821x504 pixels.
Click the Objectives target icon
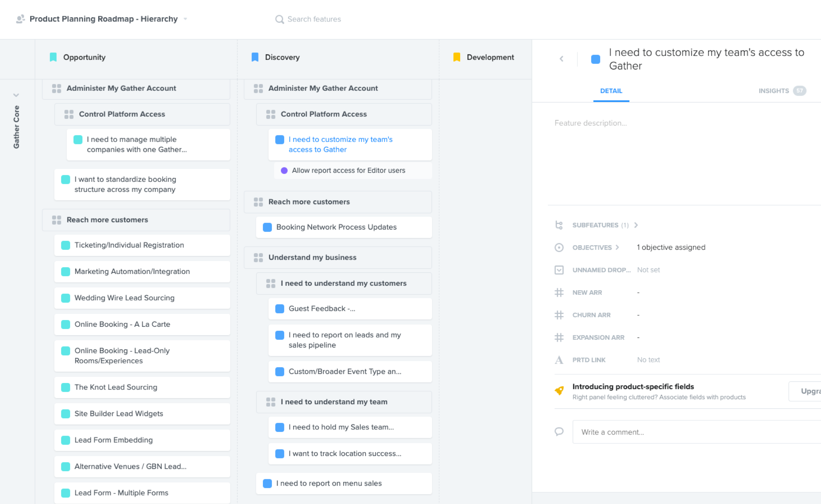click(x=559, y=248)
